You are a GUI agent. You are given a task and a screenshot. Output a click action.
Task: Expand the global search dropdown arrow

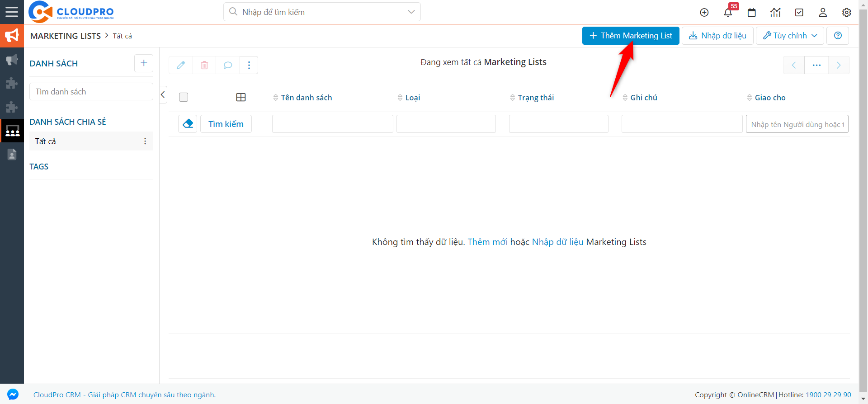[x=411, y=12]
